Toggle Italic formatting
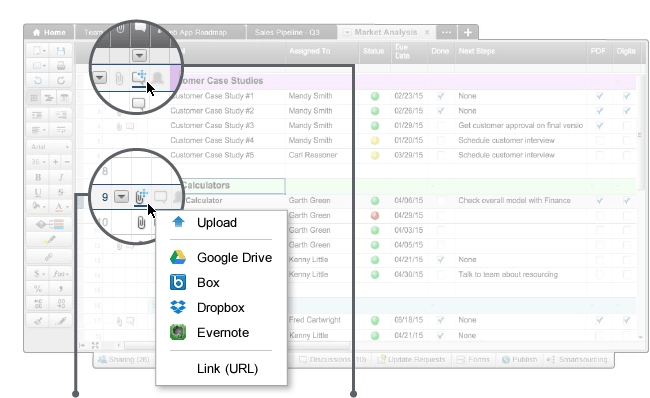 (61, 177)
